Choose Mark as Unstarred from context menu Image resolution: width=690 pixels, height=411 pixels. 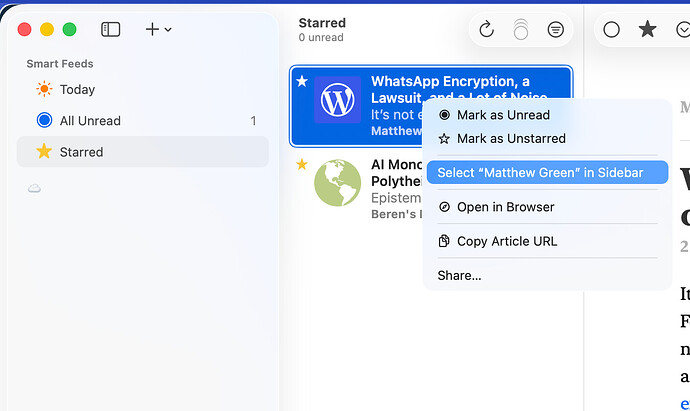coord(510,139)
